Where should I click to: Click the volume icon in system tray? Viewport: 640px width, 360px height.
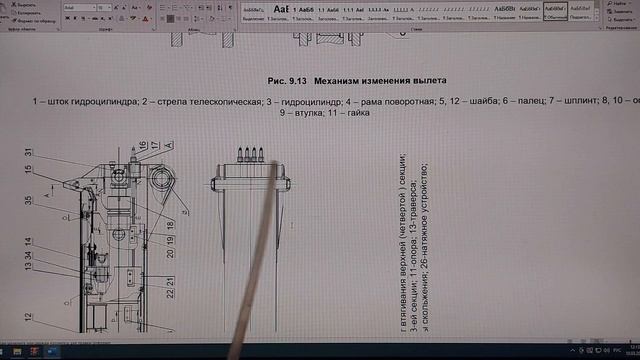[607, 350]
